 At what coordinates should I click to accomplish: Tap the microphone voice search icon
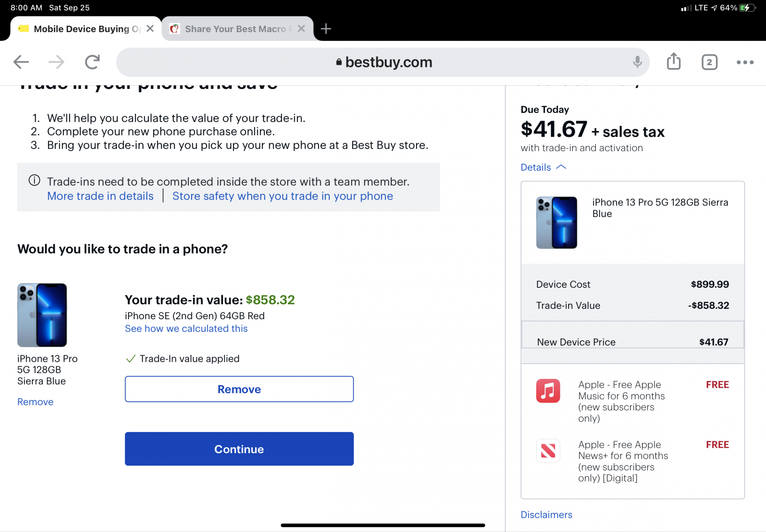637,62
